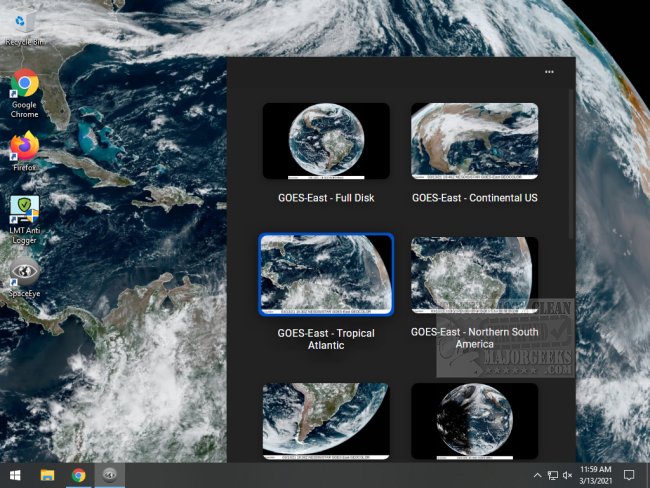Click the SpaceEye taskbar icon
Image resolution: width=650 pixels, height=488 pixels.
[110, 475]
